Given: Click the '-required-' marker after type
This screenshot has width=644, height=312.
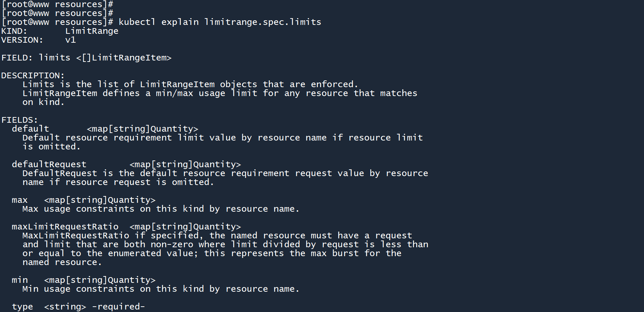Looking at the screenshot, I should 118,307.
